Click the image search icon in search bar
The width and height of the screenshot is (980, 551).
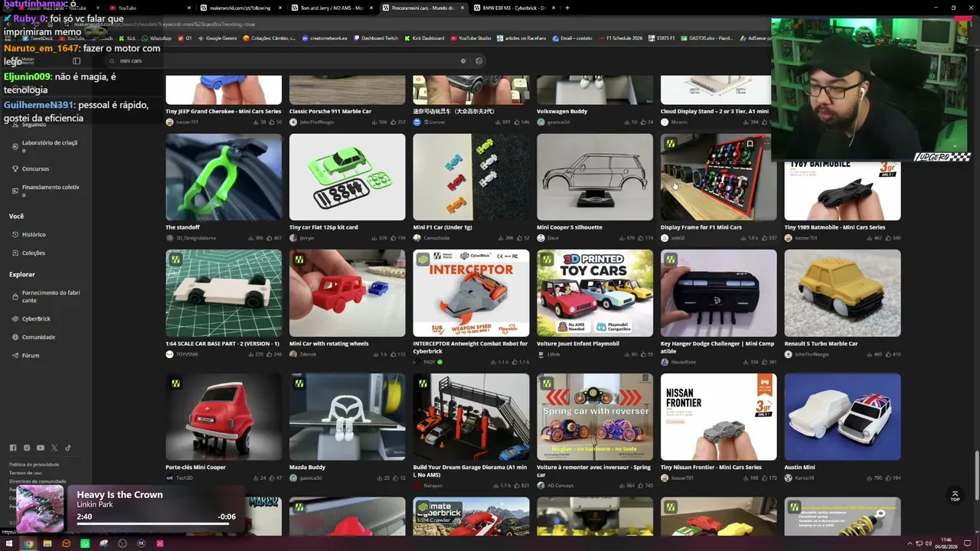479,61
